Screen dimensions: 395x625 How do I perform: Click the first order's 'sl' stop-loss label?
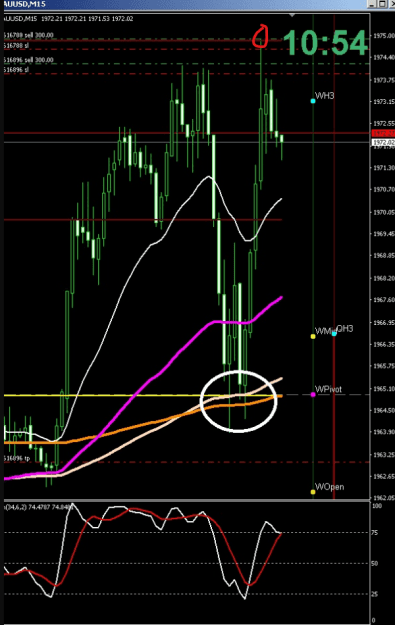pos(16,45)
